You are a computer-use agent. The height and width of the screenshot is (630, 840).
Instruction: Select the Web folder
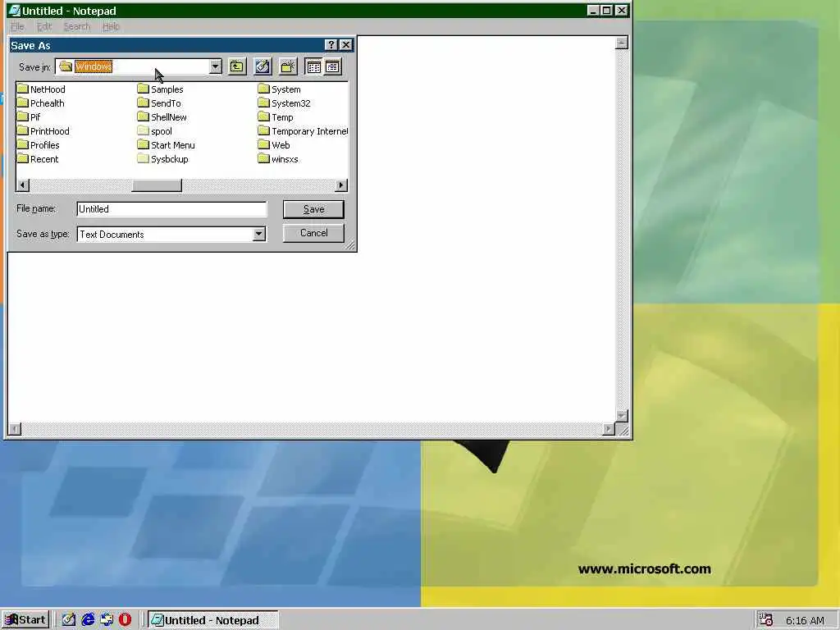point(274,144)
